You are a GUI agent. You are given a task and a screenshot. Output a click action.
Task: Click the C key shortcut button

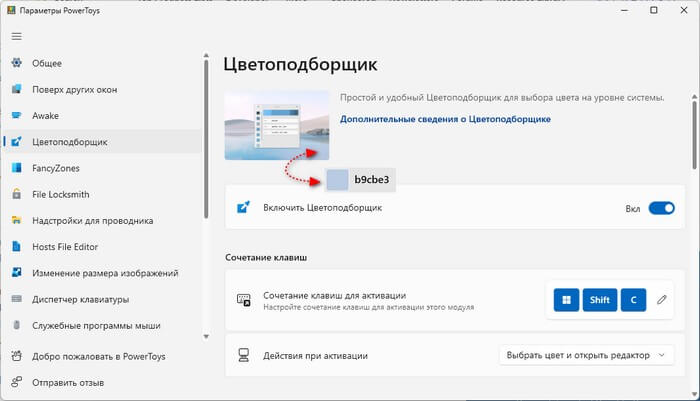point(633,300)
